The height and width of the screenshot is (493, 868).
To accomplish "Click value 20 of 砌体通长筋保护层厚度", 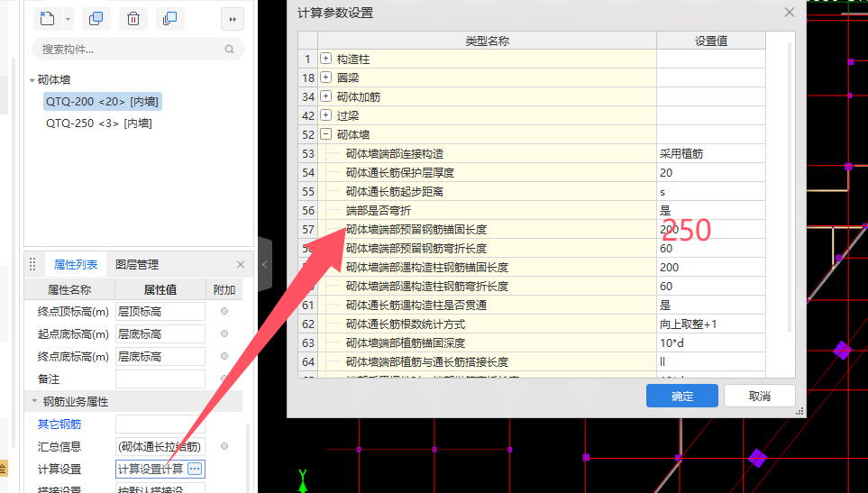I will (711, 173).
